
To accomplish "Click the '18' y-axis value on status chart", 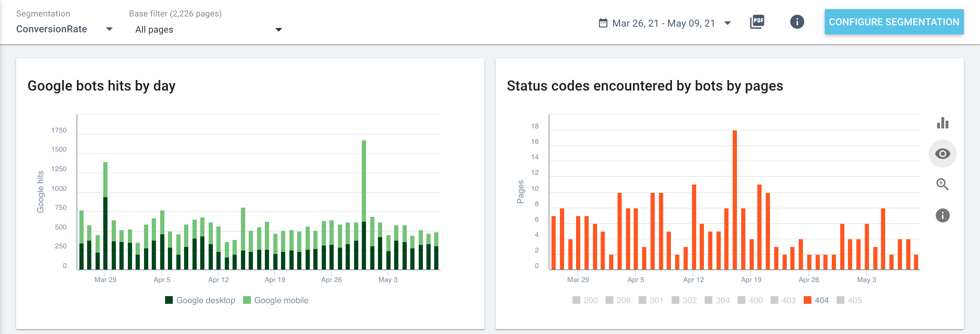I will point(535,126).
